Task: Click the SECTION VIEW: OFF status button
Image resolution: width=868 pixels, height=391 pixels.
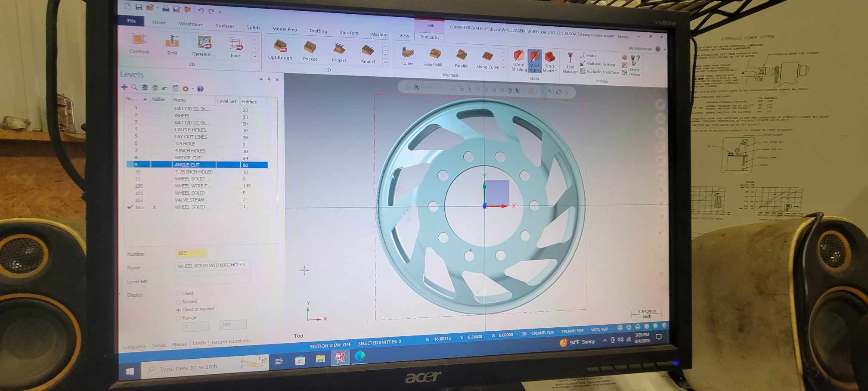Action: pos(330,345)
